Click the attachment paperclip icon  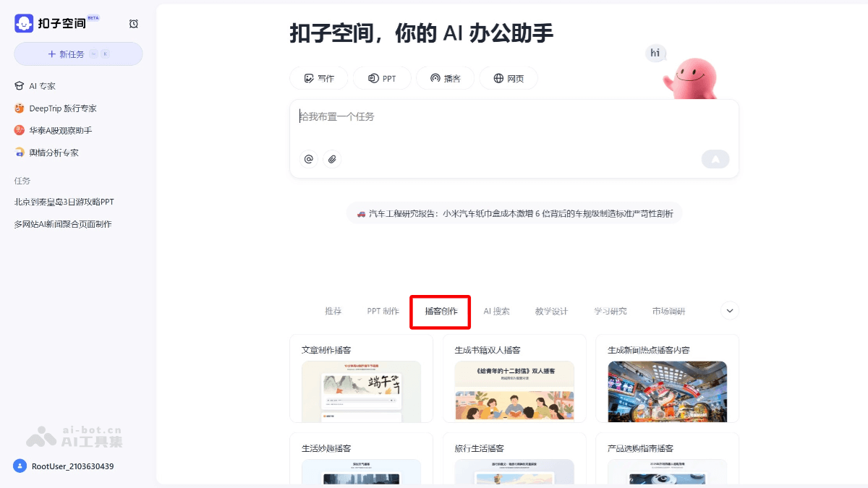pyautogui.click(x=332, y=159)
